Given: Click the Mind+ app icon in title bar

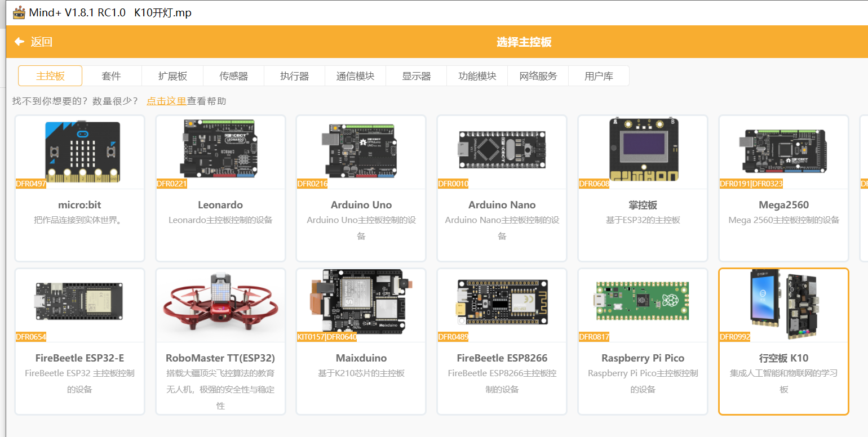Looking at the screenshot, I should point(19,12).
